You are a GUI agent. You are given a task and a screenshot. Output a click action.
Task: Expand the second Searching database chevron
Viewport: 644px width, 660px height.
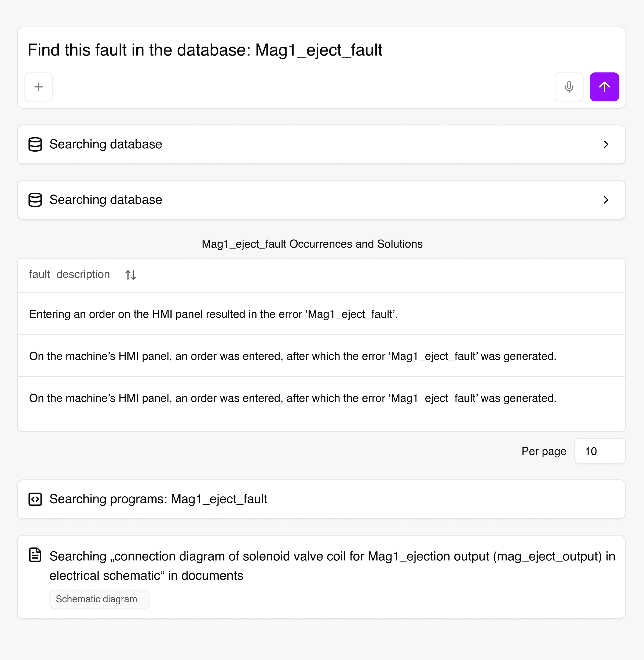606,200
